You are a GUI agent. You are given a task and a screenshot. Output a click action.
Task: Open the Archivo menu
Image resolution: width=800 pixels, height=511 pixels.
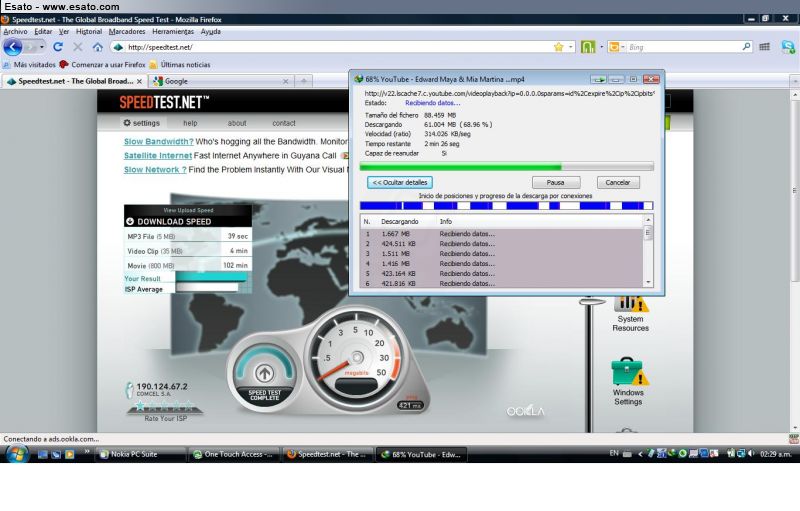[15, 31]
